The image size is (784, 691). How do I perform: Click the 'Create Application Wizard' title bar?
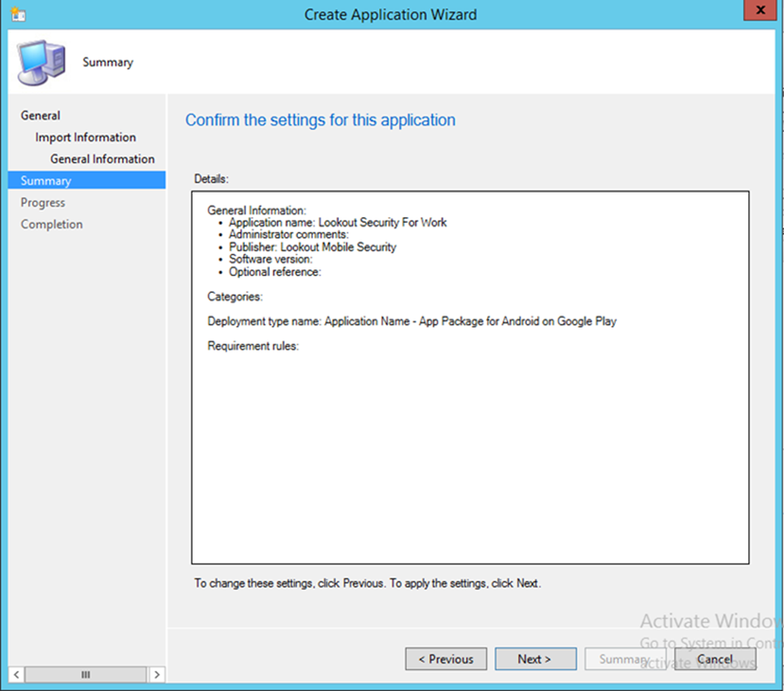pos(390,15)
